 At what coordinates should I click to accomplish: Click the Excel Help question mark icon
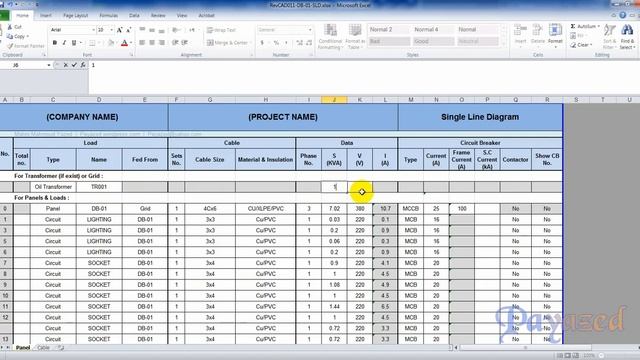pyautogui.click(x=622, y=15)
